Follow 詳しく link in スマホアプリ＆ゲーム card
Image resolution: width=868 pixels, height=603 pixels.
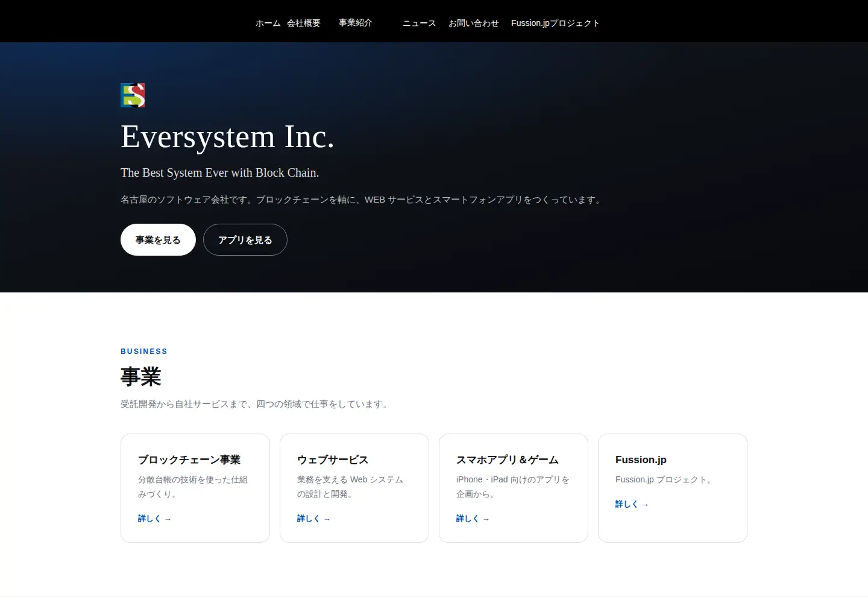pos(473,519)
